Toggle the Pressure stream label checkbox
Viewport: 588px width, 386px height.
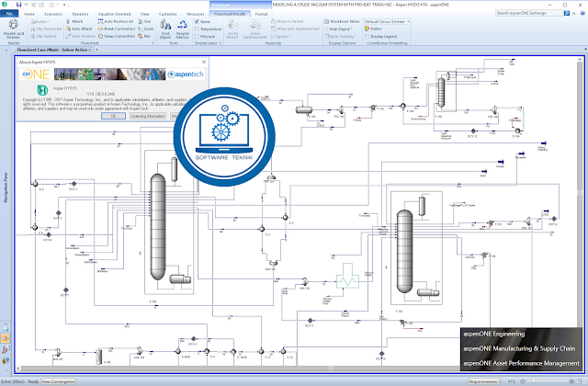(x=197, y=37)
